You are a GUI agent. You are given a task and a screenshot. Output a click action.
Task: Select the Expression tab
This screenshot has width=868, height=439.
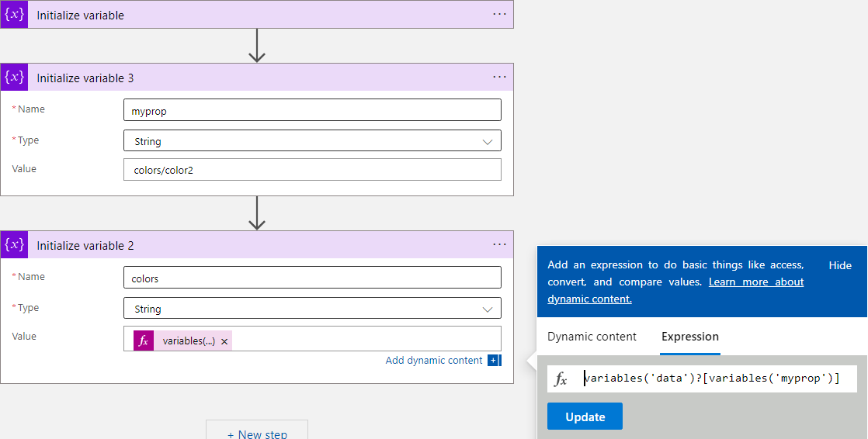click(689, 337)
